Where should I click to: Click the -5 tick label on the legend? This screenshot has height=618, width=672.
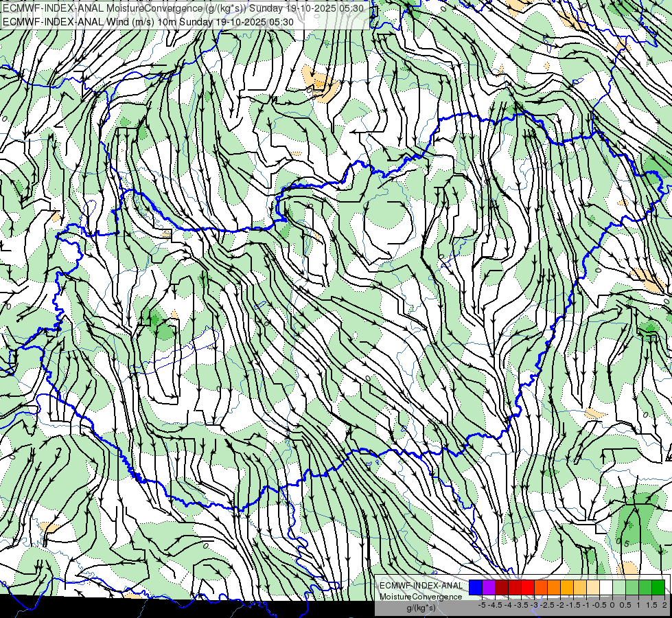482,605
